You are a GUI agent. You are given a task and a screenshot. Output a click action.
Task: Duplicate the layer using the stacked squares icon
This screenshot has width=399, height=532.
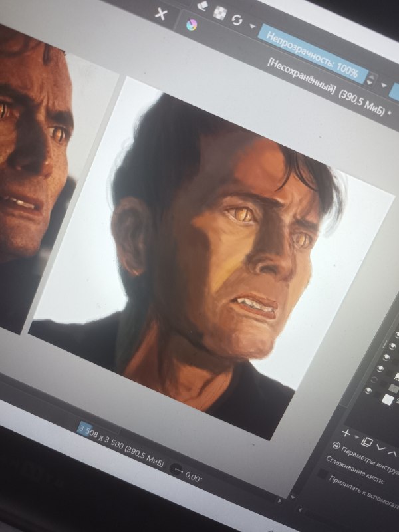(367, 442)
